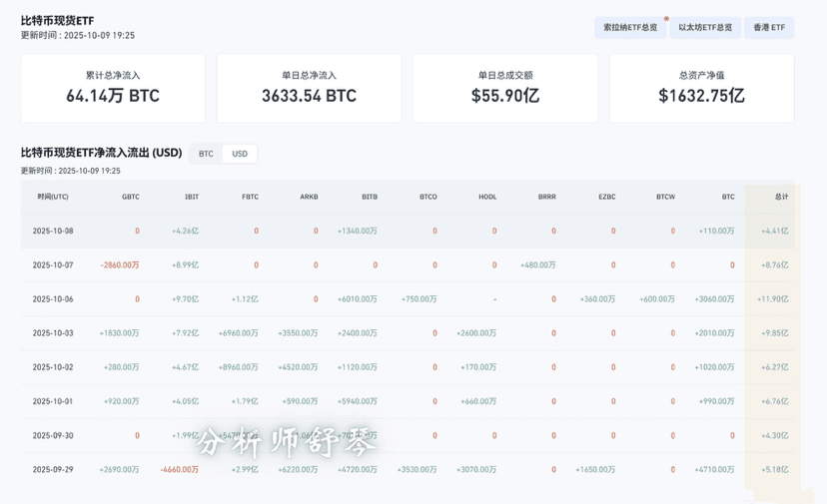This screenshot has width=827, height=504.
Task: Select the ARKB column header
Action: click(309, 197)
